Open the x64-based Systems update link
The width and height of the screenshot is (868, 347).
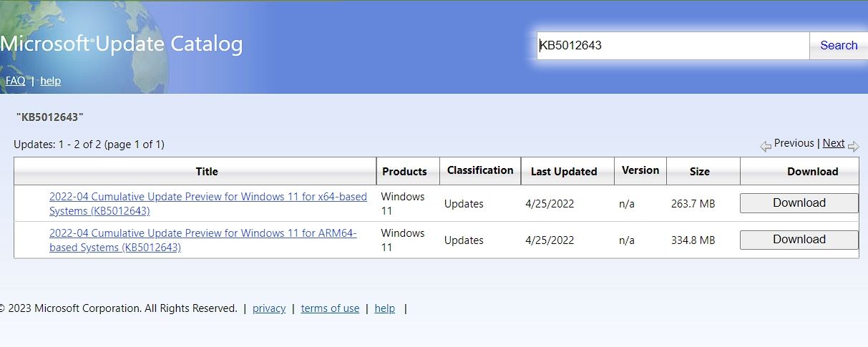point(208,203)
